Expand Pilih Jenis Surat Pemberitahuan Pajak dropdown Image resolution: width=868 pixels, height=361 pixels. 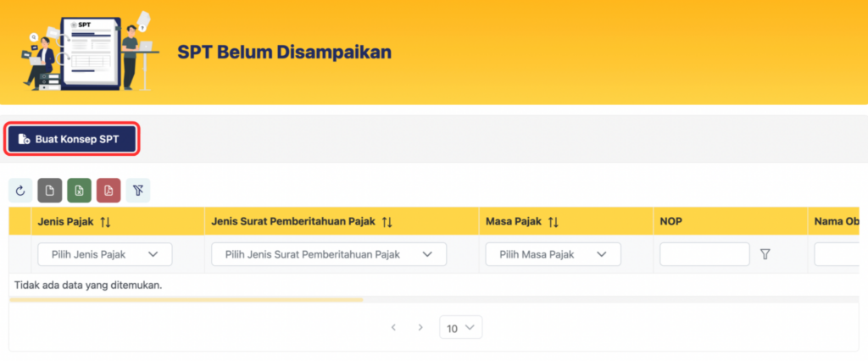328,254
